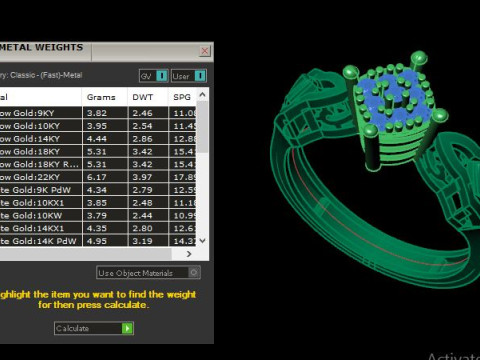Screen dimensions: 480x360
Task: Click the 2.80 DWT cell
Action: click(x=148, y=228)
